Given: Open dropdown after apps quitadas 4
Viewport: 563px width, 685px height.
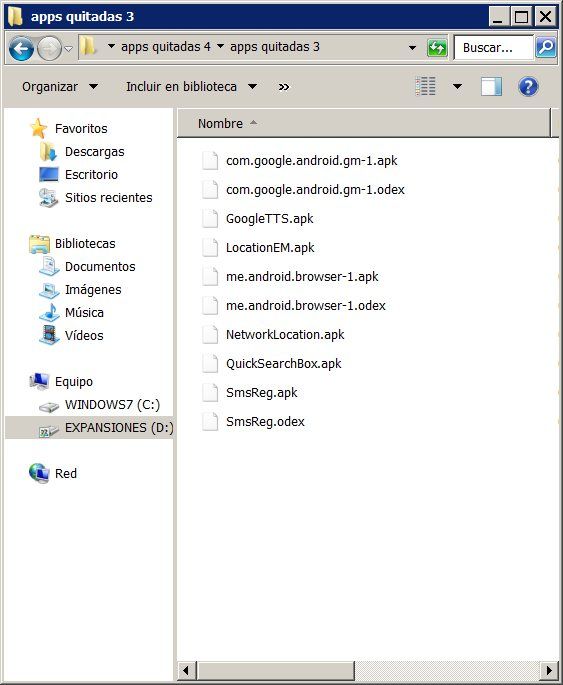Looking at the screenshot, I should pos(221,47).
